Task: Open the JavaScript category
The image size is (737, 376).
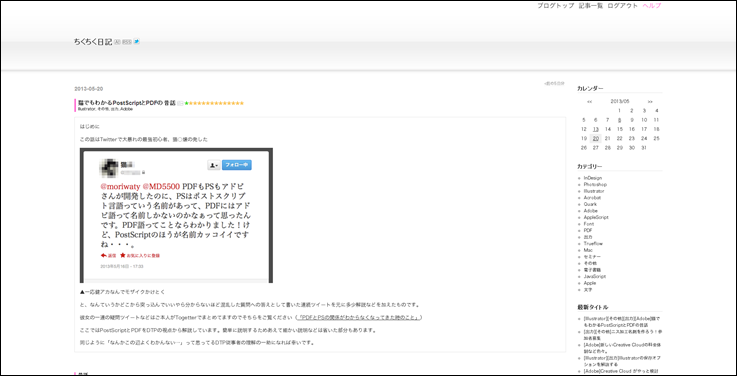Action: point(596,277)
